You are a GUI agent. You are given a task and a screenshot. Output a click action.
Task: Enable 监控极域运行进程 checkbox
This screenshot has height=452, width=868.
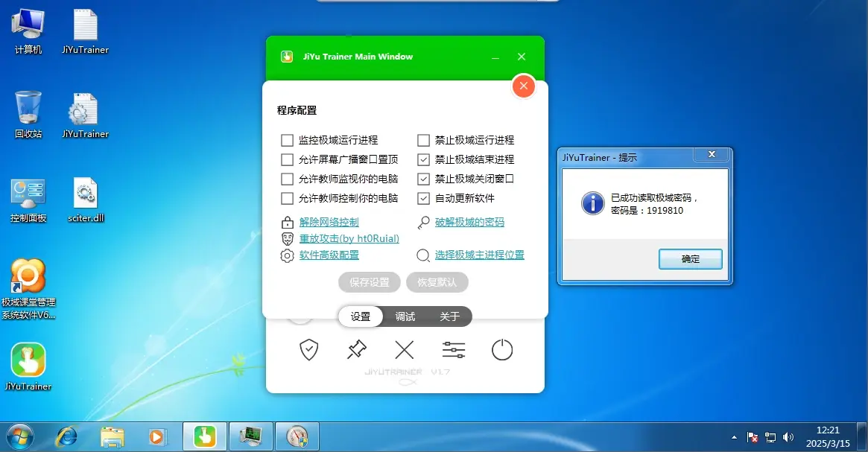287,140
